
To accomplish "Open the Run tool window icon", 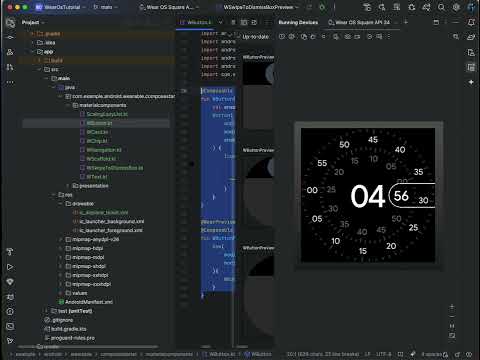I will 10,267.
